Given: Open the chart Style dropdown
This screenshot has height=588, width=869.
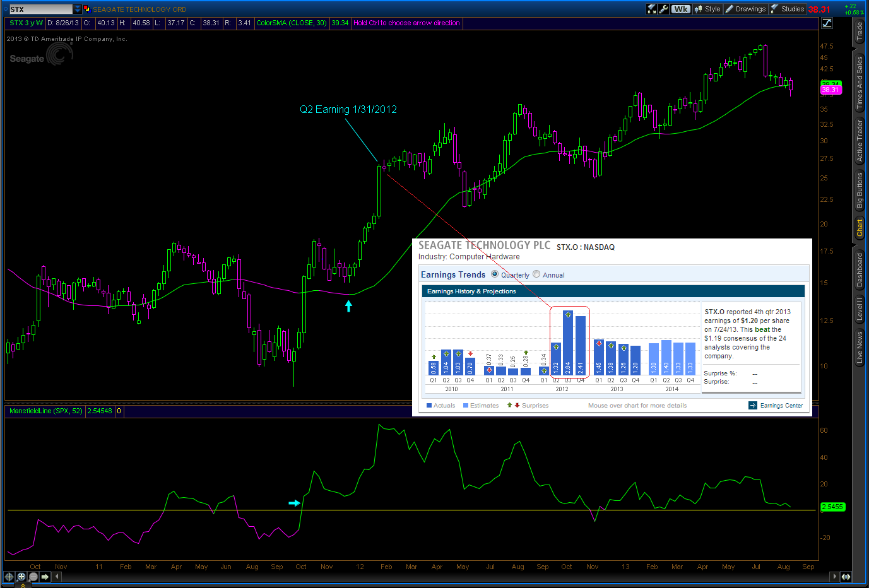Looking at the screenshot, I should (707, 9).
